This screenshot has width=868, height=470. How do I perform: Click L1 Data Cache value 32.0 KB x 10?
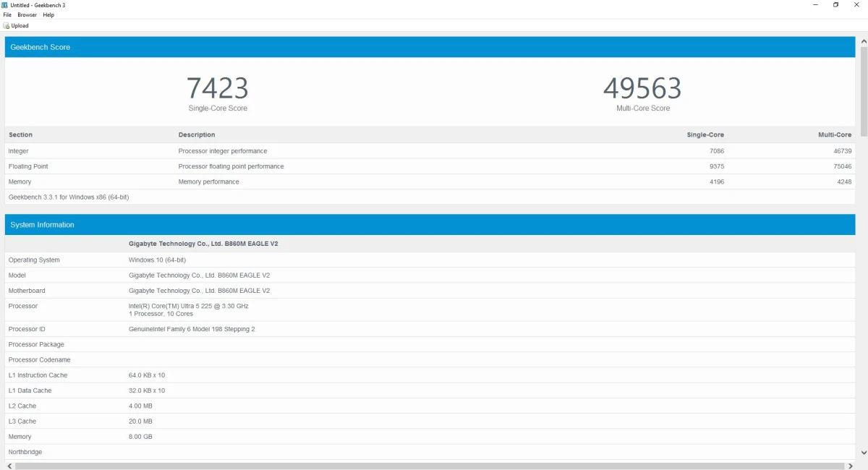pos(147,390)
